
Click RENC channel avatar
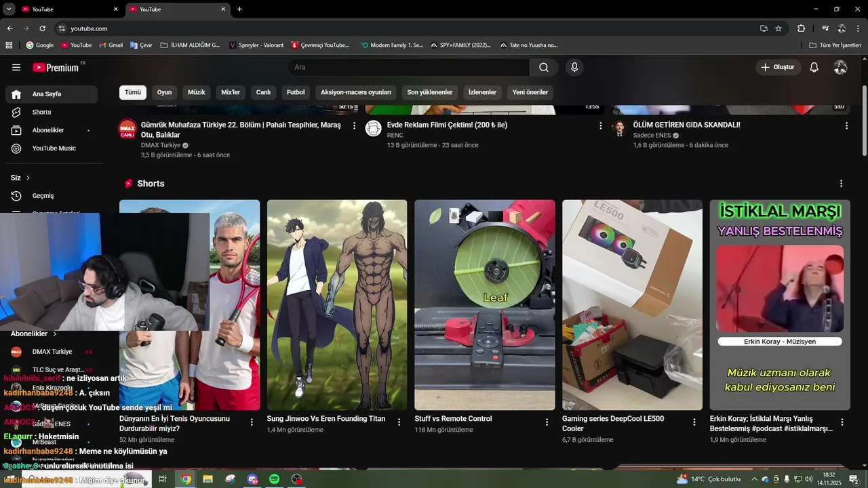tap(374, 128)
